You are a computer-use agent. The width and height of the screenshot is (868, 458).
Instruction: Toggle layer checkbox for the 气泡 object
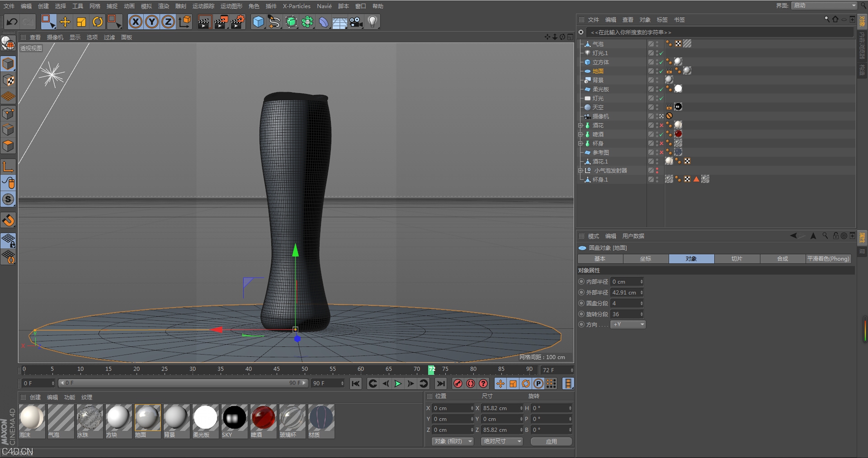point(651,44)
